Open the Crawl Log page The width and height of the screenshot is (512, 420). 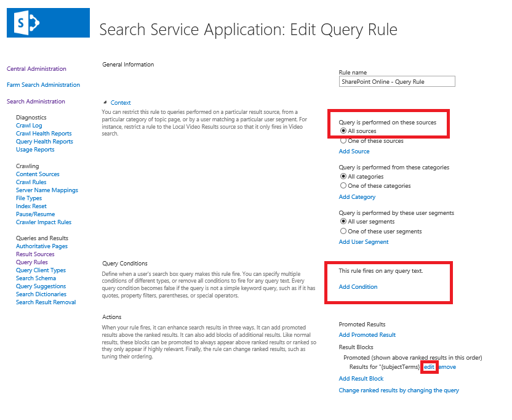click(28, 125)
